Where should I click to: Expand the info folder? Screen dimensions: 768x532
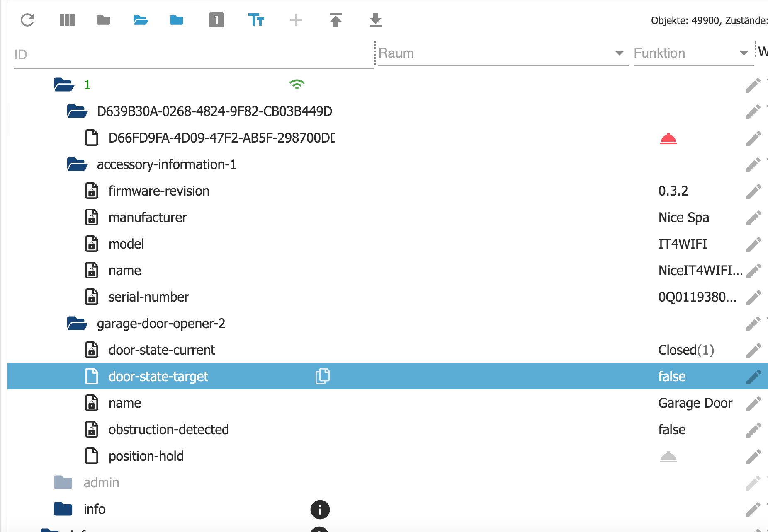point(63,509)
